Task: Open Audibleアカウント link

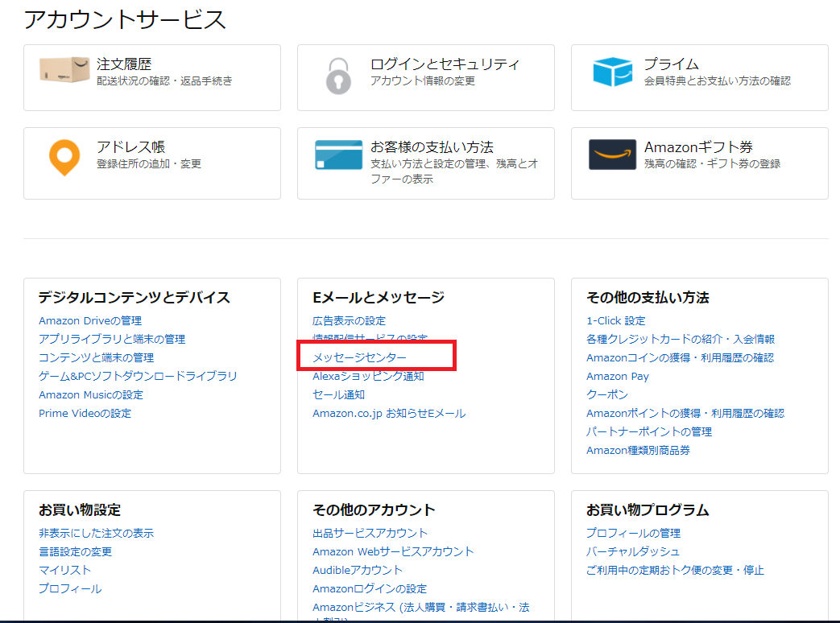Action: [358, 570]
